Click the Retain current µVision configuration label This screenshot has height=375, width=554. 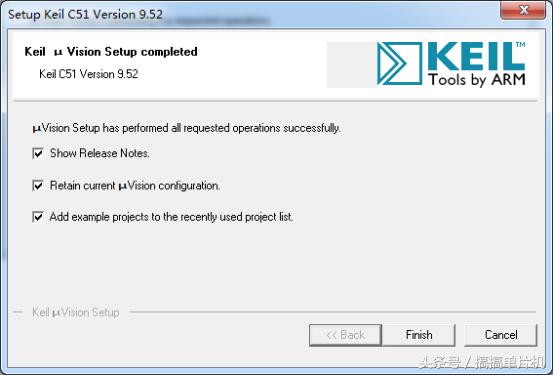click(135, 186)
